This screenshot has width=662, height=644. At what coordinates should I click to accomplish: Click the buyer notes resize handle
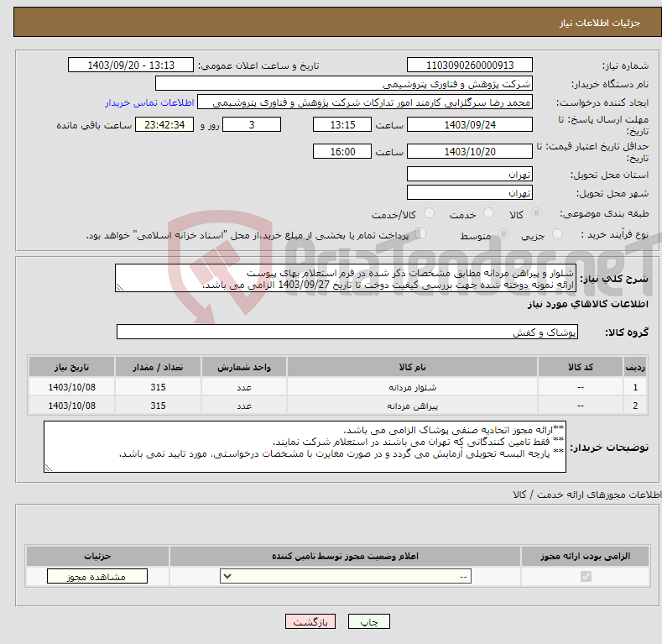49,468
